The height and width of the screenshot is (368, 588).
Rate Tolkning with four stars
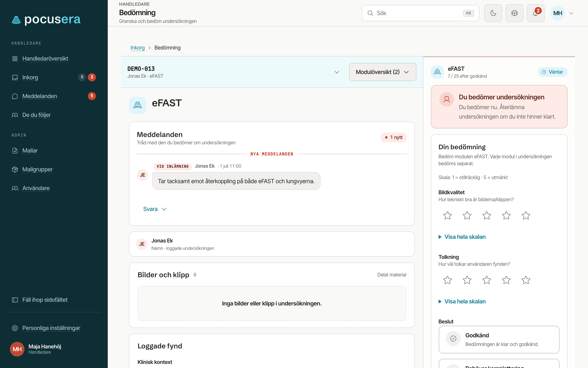(x=506, y=280)
